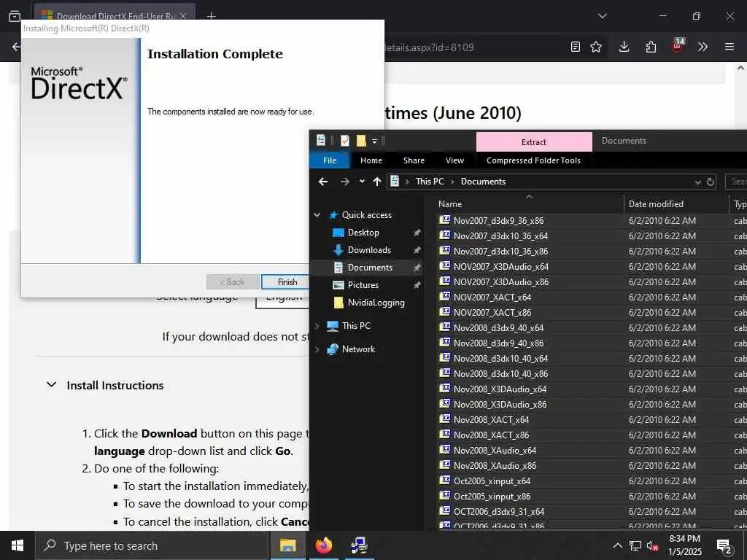Click the disabled Back button in installer
The height and width of the screenshot is (560, 747).
pyautogui.click(x=233, y=282)
